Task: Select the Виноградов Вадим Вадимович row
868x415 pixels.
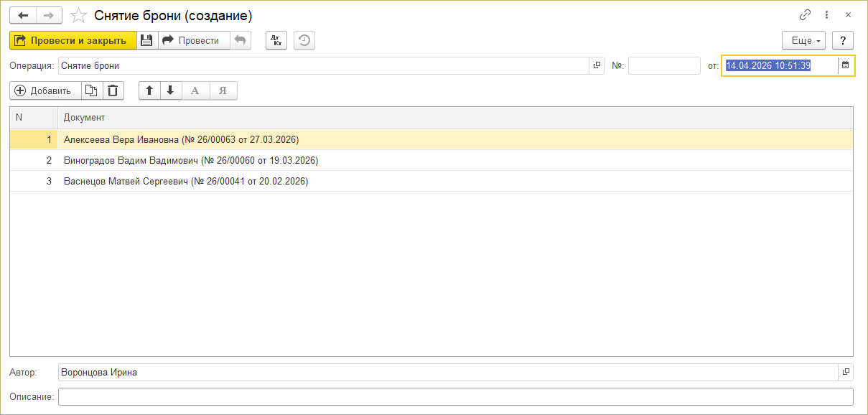Action: [x=191, y=160]
